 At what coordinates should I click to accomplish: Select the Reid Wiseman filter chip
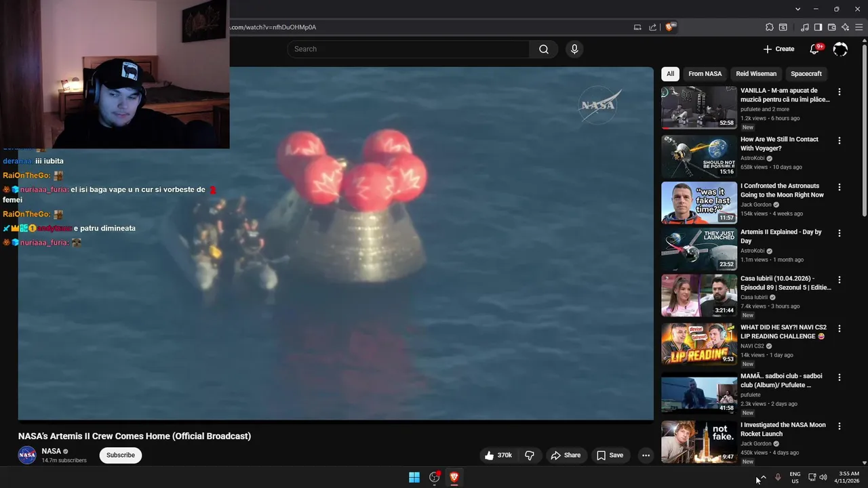756,74
